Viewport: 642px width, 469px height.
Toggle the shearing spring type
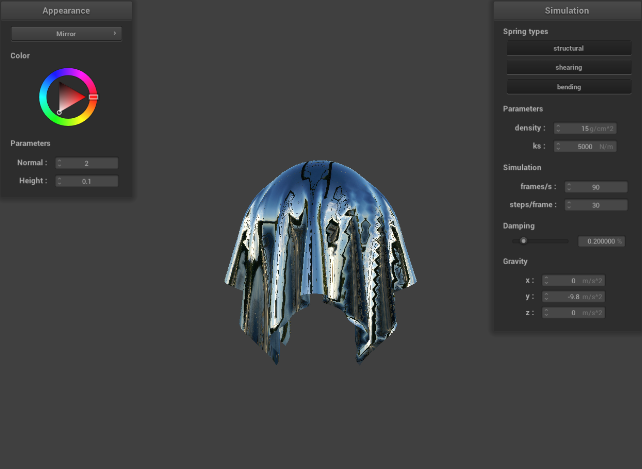coord(568,67)
